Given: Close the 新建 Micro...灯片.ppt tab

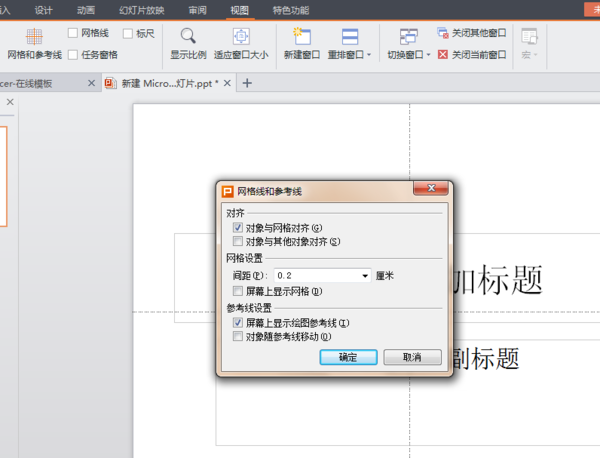Looking at the screenshot, I should pos(227,83).
